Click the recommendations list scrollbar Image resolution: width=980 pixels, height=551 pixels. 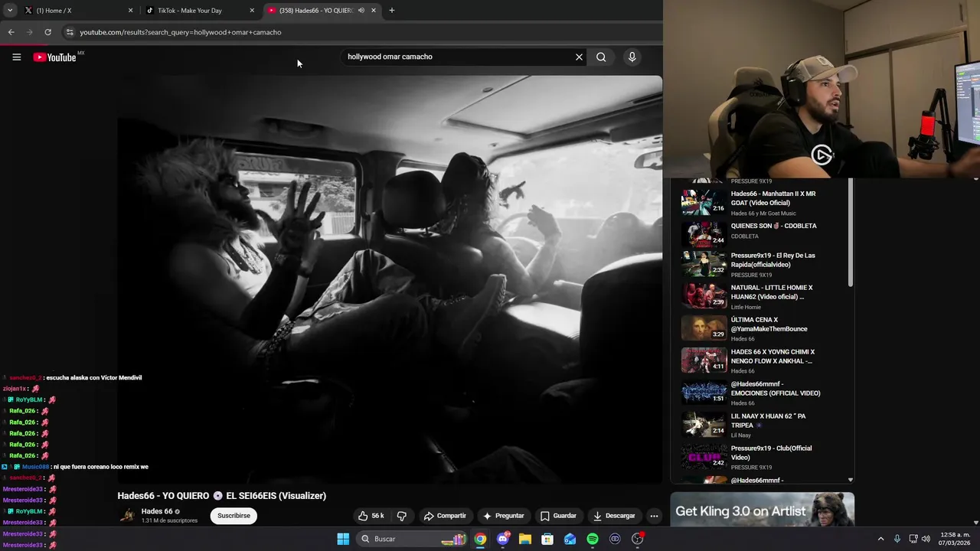(x=850, y=233)
